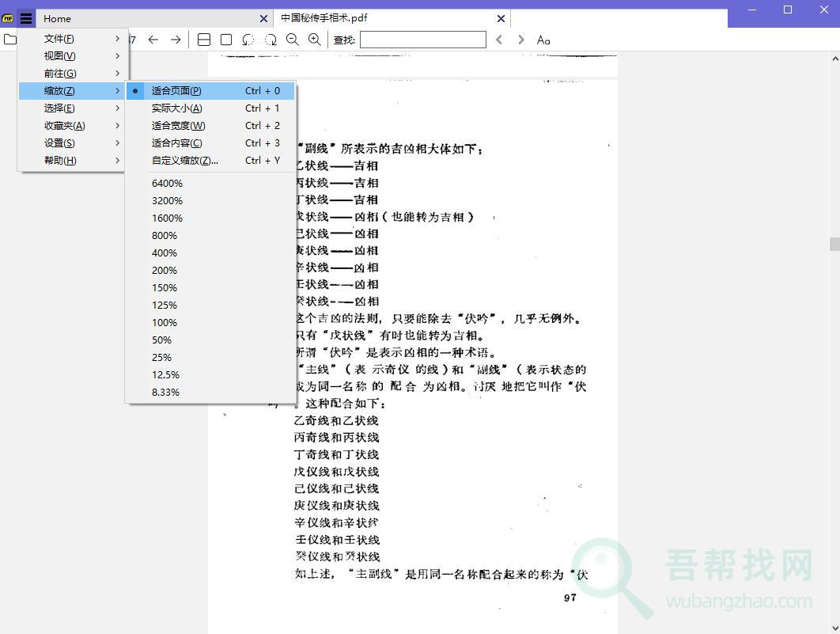Viewport: 840px width, 634px height.
Task: Click inside the 查找 search field
Action: (x=423, y=39)
